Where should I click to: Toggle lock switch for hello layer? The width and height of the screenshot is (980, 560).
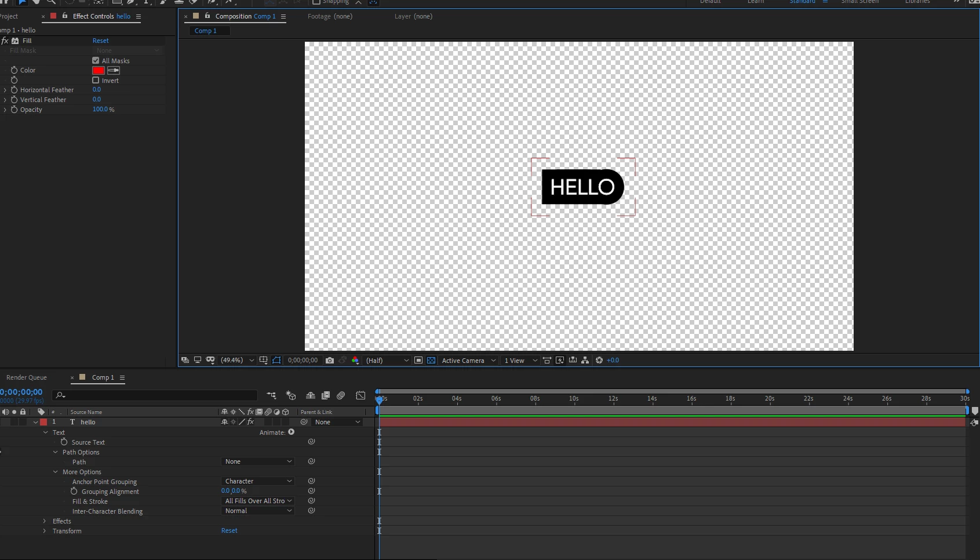[23, 422]
